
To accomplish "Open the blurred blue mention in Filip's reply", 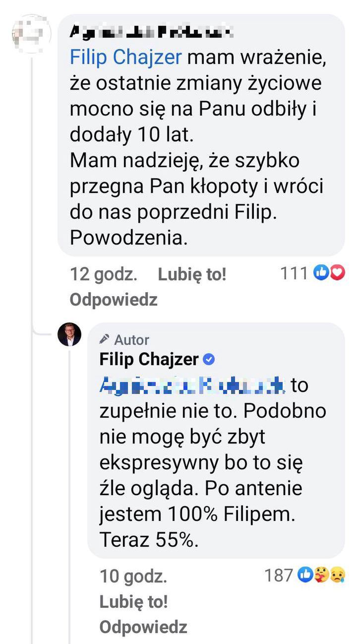I will (192, 385).
